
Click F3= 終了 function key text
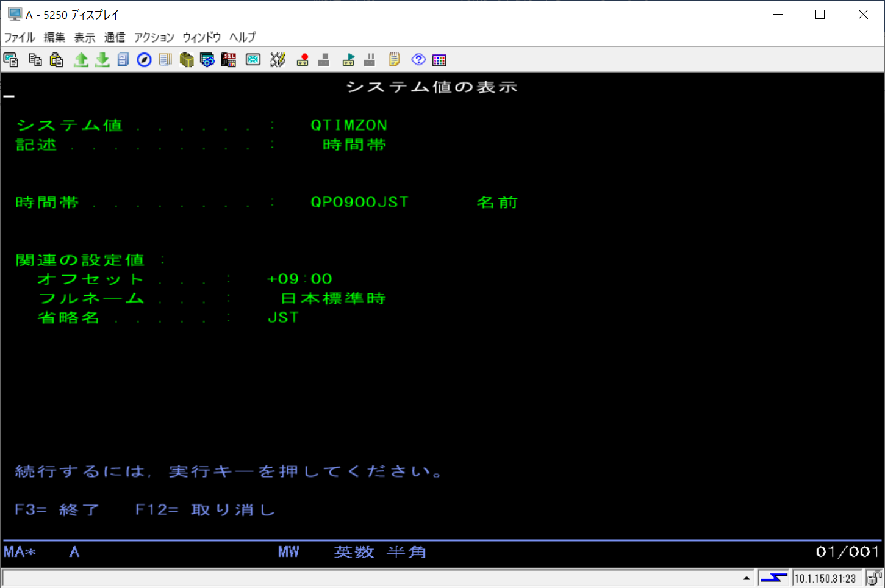click(x=57, y=510)
